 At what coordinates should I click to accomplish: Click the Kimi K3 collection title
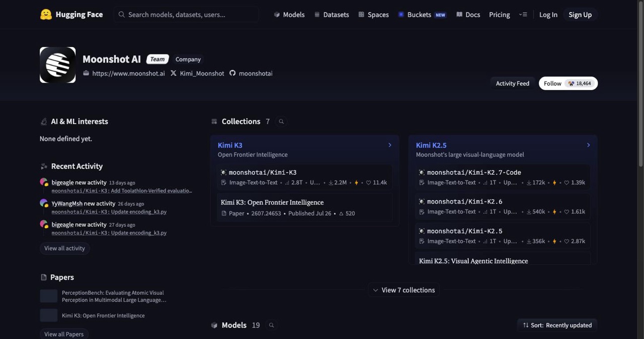tap(230, 145)
